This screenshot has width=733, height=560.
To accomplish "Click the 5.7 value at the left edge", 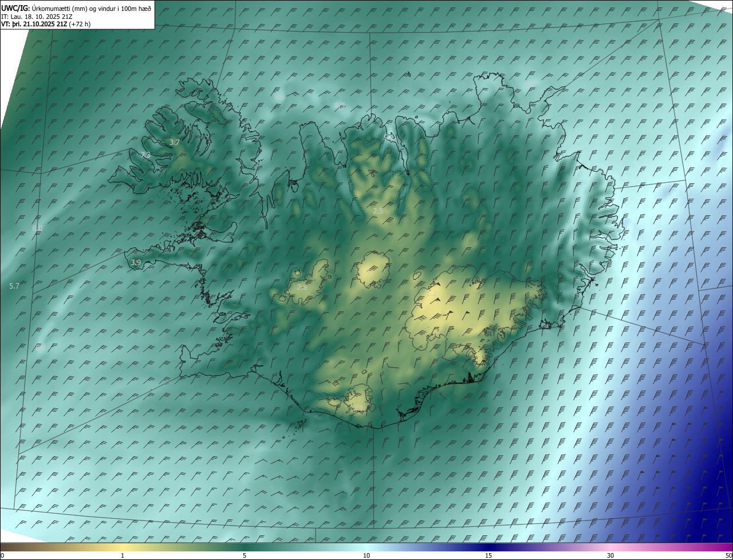I will click(x=14, y=285).
